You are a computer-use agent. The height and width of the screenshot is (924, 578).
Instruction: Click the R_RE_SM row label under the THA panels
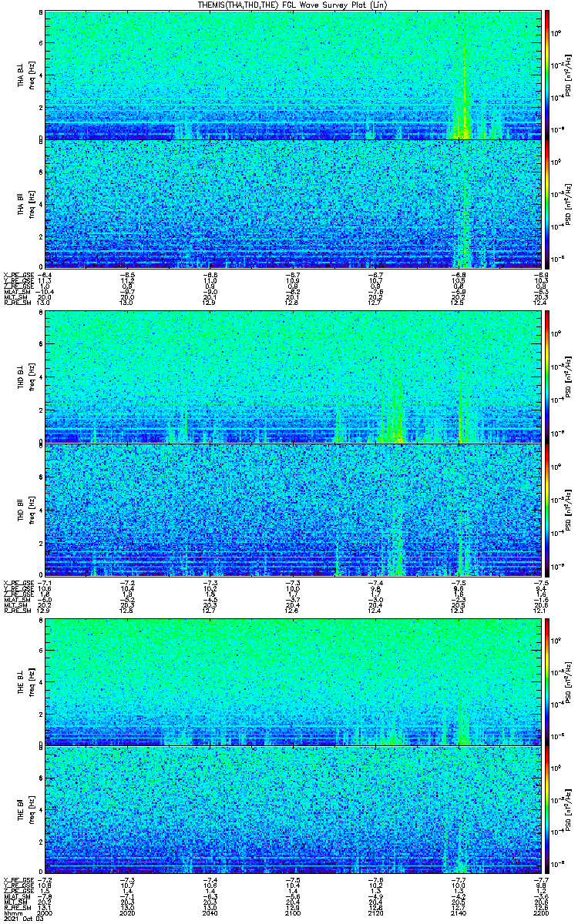(x=18, y=302)
